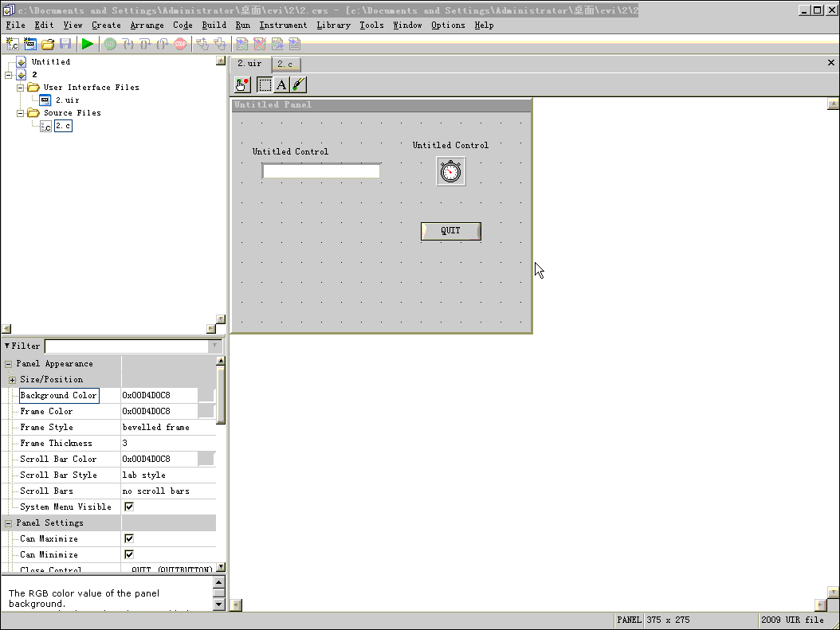This screenshot has width=840, height=630.
Task: Open the Library menu
Action: [x=333, y=25]
